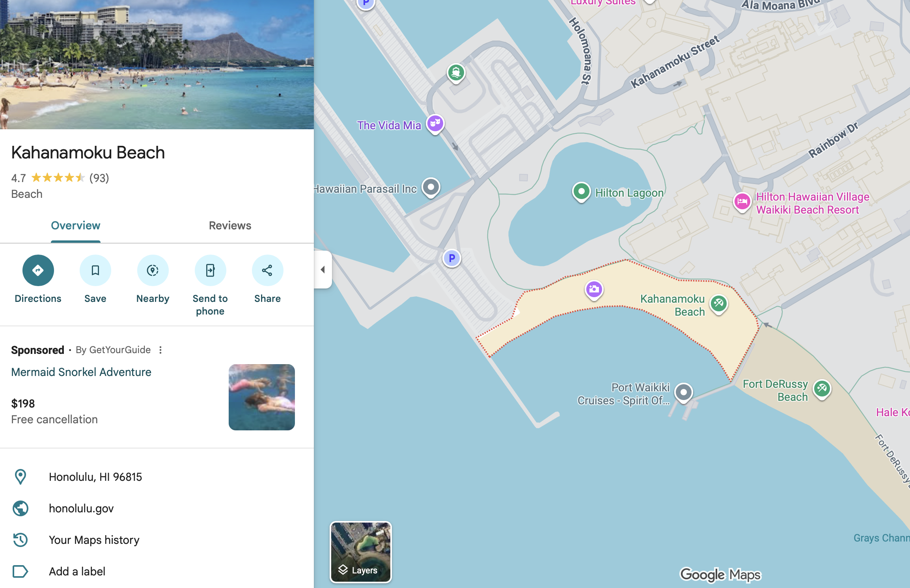Click the Nearby search icon

coord(153,270)
